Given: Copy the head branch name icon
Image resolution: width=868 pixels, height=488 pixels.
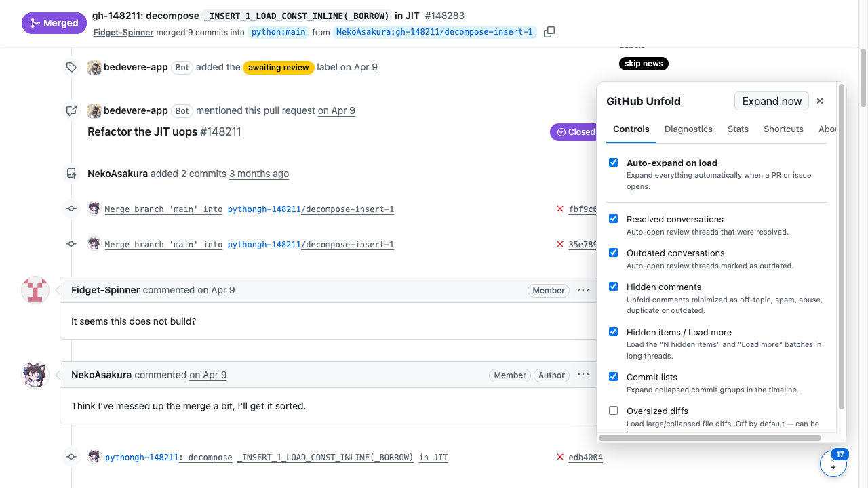Looking at the screenshot, I should pos(549,32).
